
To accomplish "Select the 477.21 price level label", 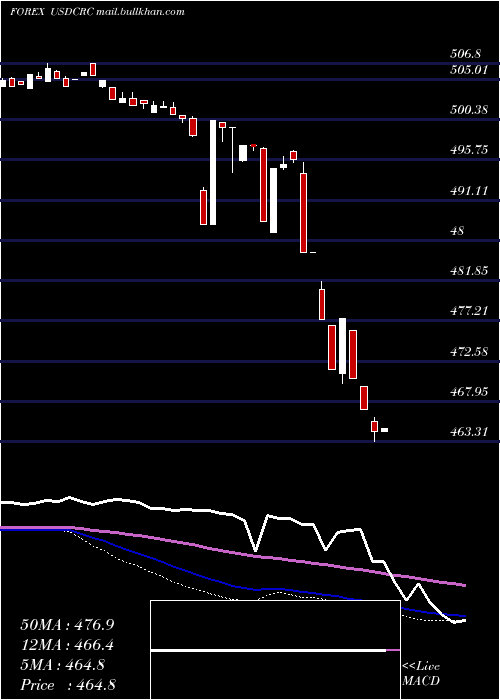I will tap(469, 311).
